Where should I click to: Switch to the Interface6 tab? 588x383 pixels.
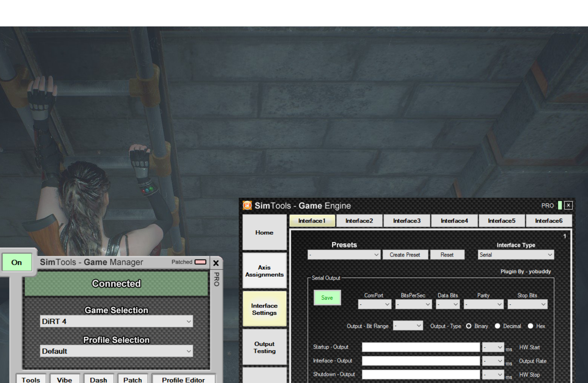[x=549, y=221]
